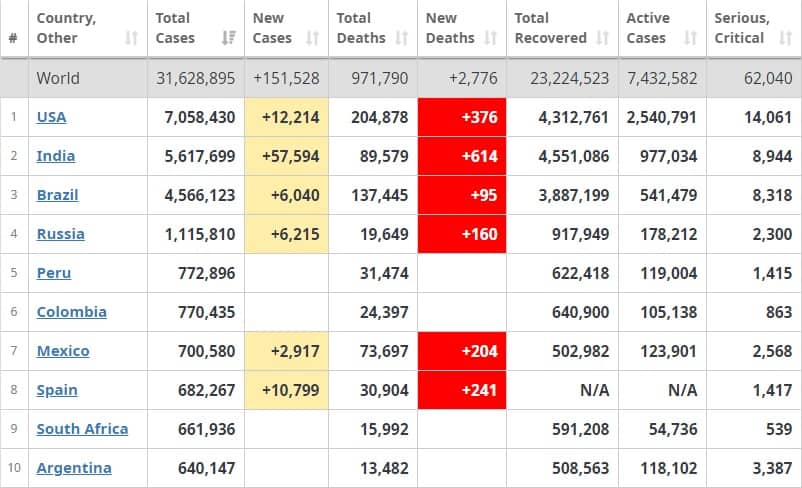Click India total recovered 4,551,086
802x488 pixels.
pyautogui.click(x=573, y=156)
